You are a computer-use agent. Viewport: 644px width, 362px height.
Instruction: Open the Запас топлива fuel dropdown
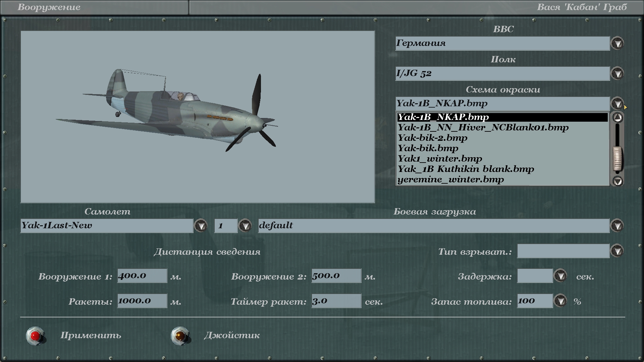coord(560,301)
